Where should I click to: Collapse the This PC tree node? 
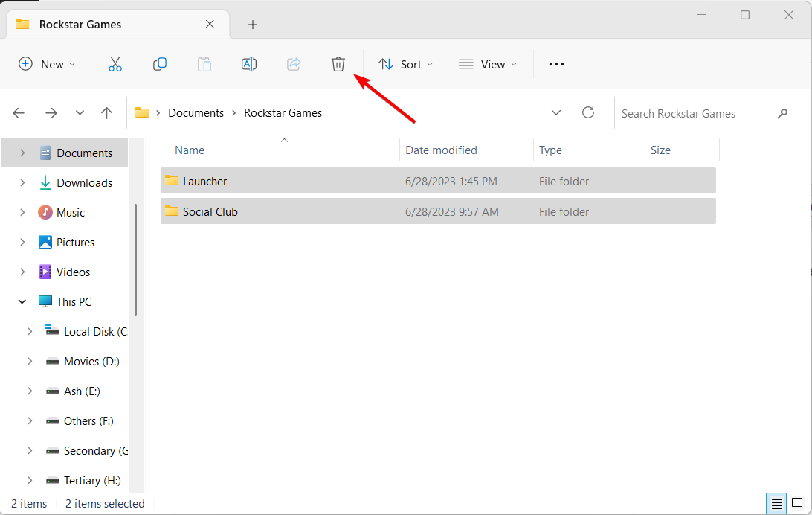(22, 301)
